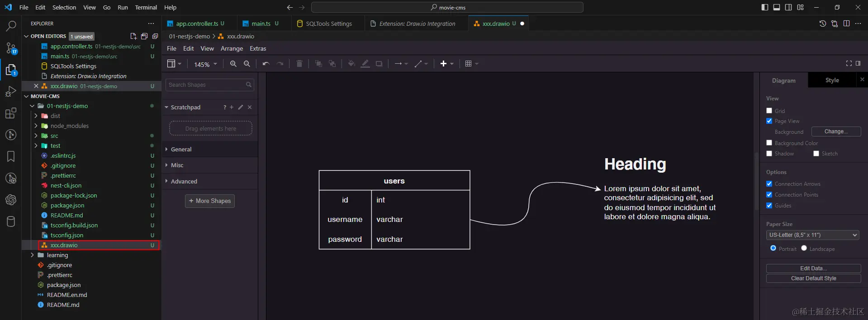Send the shape to back
The width and height of the screenshot is (868, 320).
tap(332, 64)
